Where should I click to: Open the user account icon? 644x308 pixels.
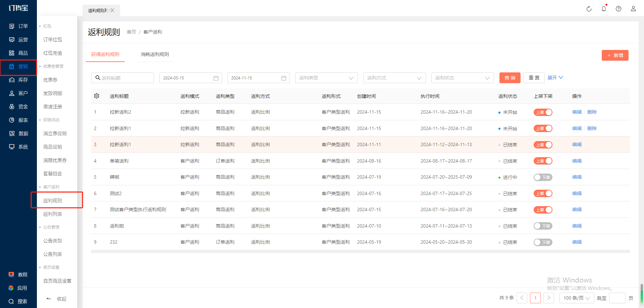click(633, 9)
